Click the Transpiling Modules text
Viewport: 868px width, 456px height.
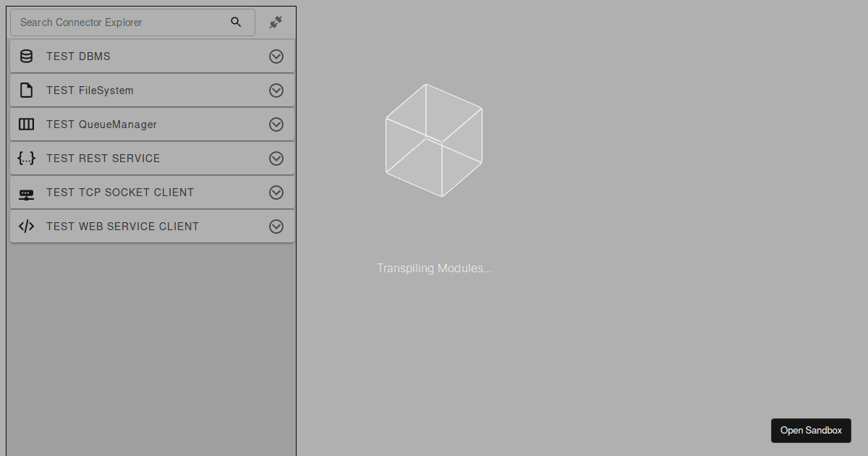434,268
